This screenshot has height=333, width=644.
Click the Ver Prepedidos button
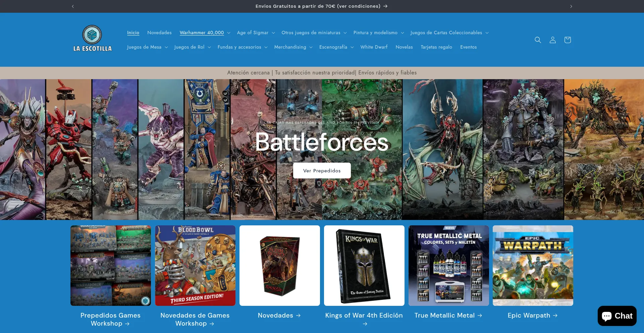click(x=322, y=171)
